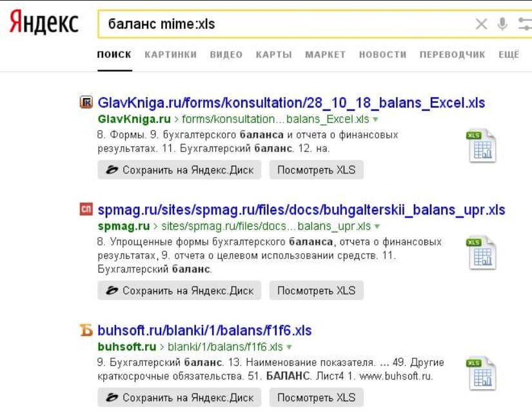Open buhsoft.ru/blanki/1/balans/f1f6.xls title link

204,330
